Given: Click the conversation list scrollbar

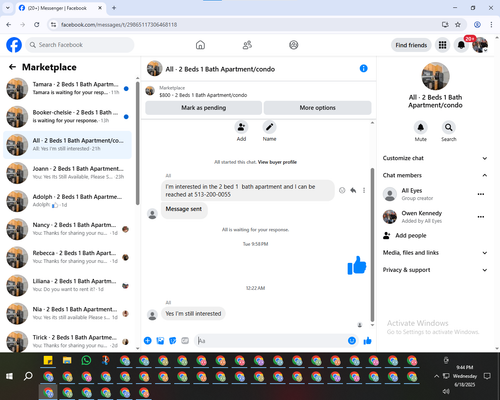Looking at the screenshot, I should 138,143.
